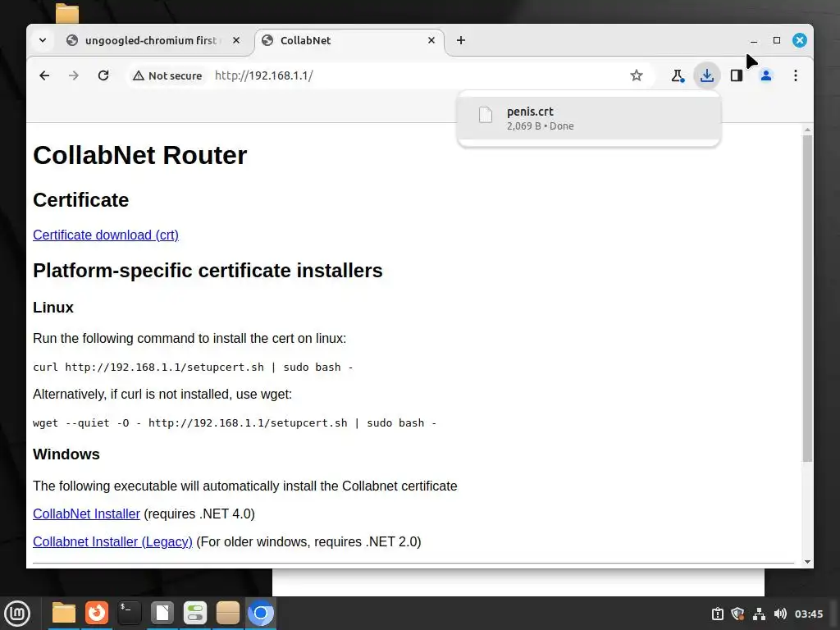Click the curl setupcert.sh command text
Screen dimensions: 840x630
point(193,367)
